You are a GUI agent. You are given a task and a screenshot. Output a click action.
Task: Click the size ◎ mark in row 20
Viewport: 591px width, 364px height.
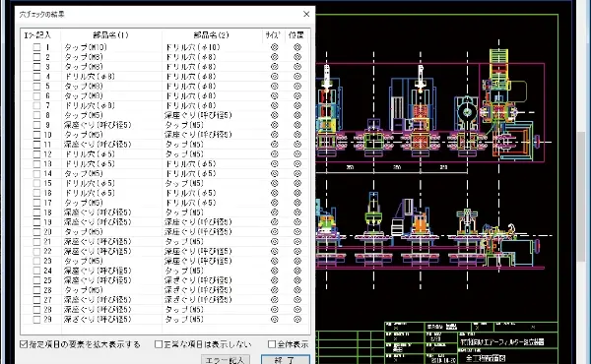coord(275,231)
